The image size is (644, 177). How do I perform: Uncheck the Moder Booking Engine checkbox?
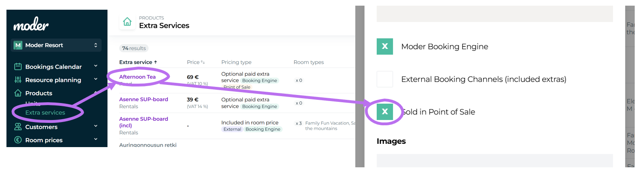(384, 46)
